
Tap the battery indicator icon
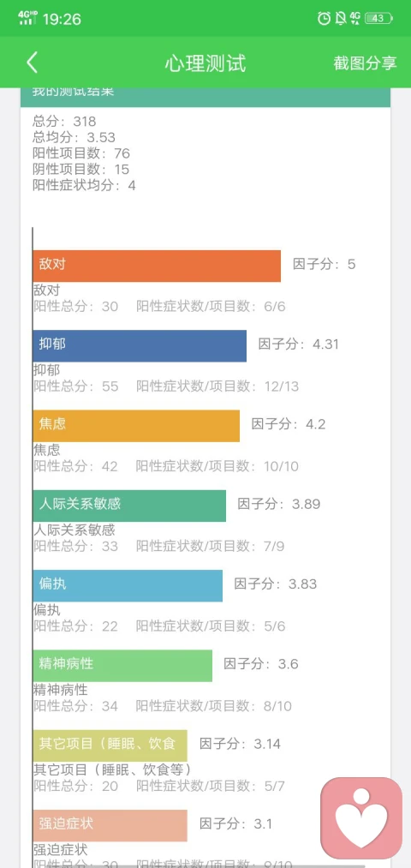coord(378,18)
